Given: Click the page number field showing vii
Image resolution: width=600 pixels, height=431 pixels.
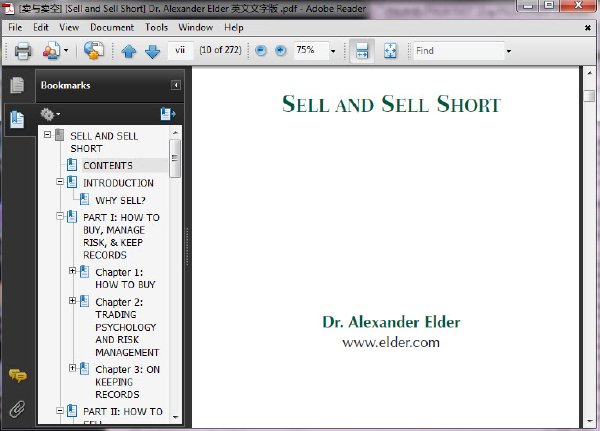Looking at the screenshot, I should [180, 50].
